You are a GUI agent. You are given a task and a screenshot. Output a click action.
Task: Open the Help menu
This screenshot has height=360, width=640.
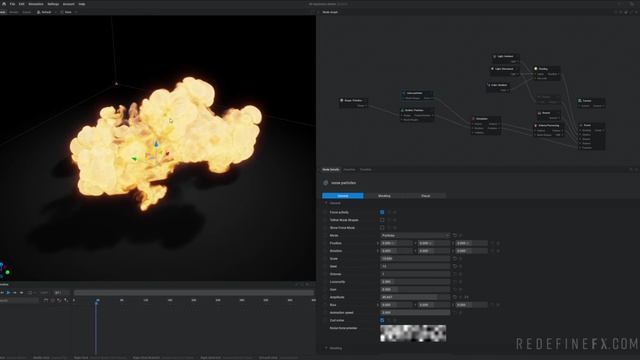pos(82,4)
